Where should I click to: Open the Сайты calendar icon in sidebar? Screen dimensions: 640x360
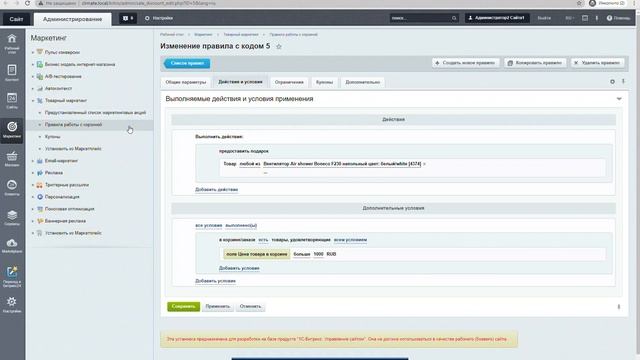12,98
